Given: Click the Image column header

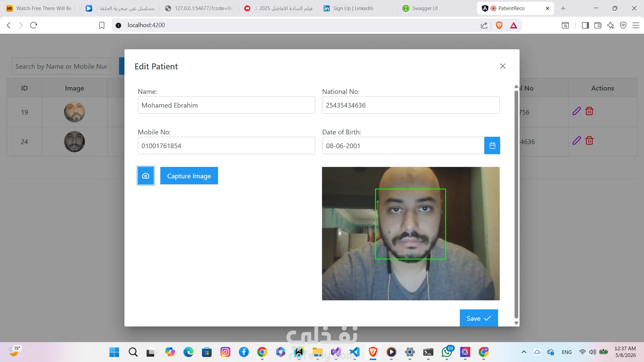Looking at the screenshot, I should click(74, 88).
